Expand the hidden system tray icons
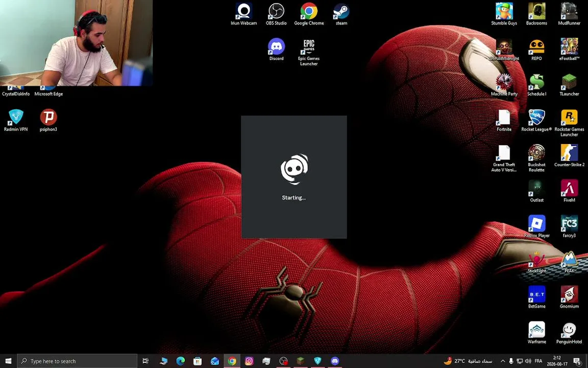The width and height of the screenshot is (588, 368). (502, 361)
